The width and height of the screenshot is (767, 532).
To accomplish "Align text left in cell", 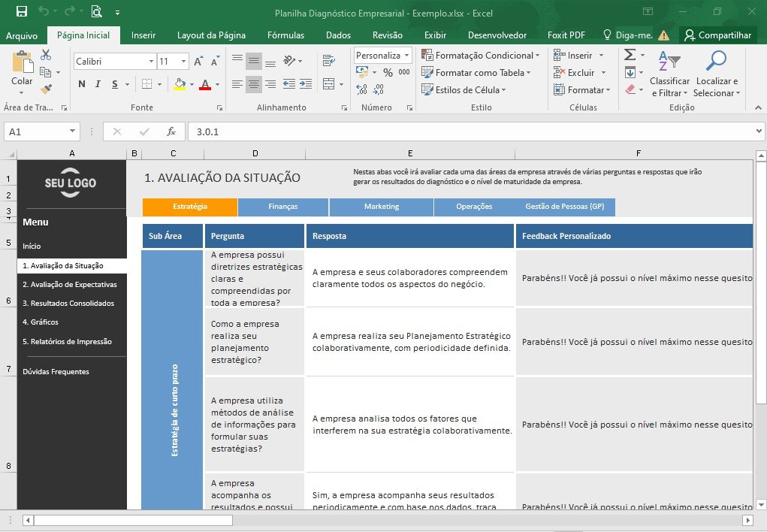I will click(237, 84).
